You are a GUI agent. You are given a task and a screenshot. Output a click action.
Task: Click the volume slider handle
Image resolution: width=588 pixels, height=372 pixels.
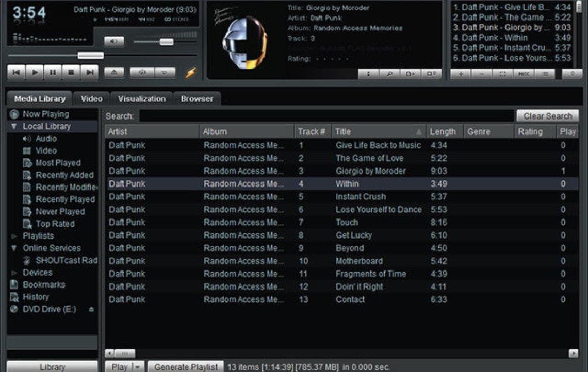(166, 42)
